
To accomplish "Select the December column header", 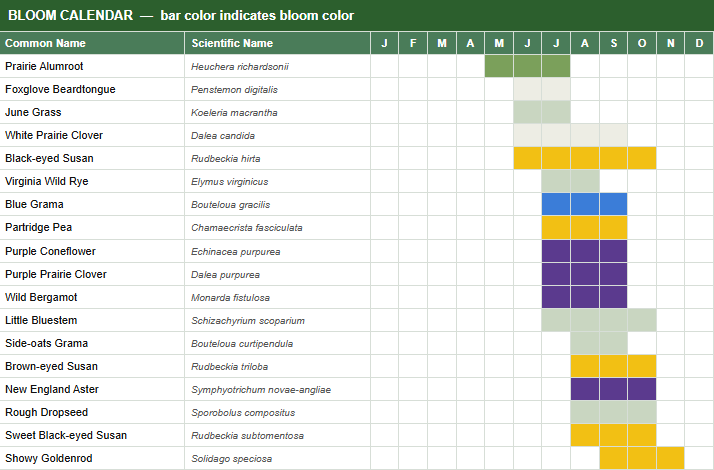I will point(699,43).
